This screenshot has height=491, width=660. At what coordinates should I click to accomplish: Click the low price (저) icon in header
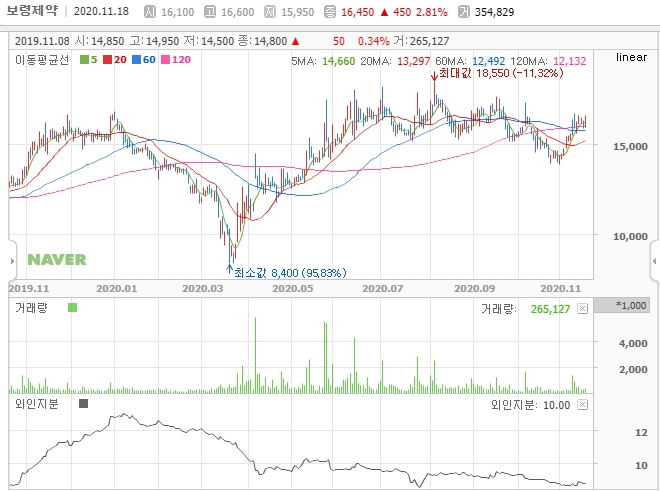[270, 12]
